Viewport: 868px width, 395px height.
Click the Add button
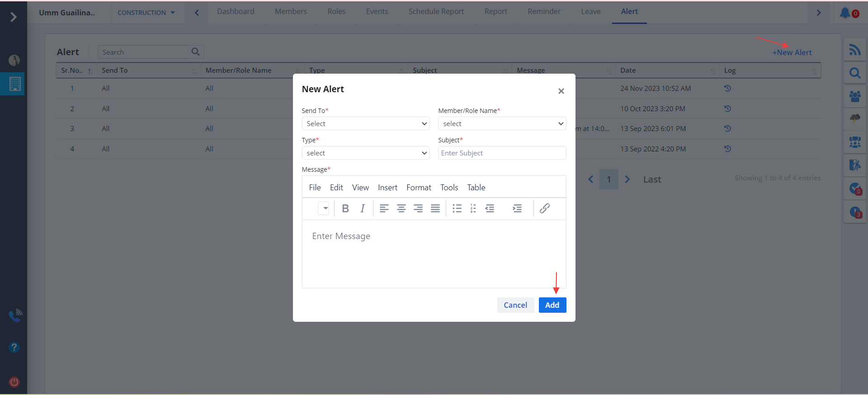552,305
